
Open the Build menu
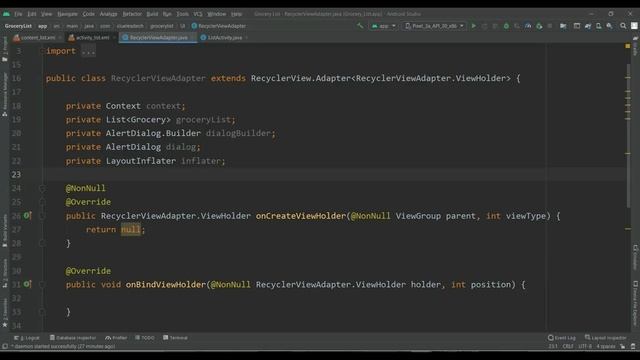pos(152,14)
